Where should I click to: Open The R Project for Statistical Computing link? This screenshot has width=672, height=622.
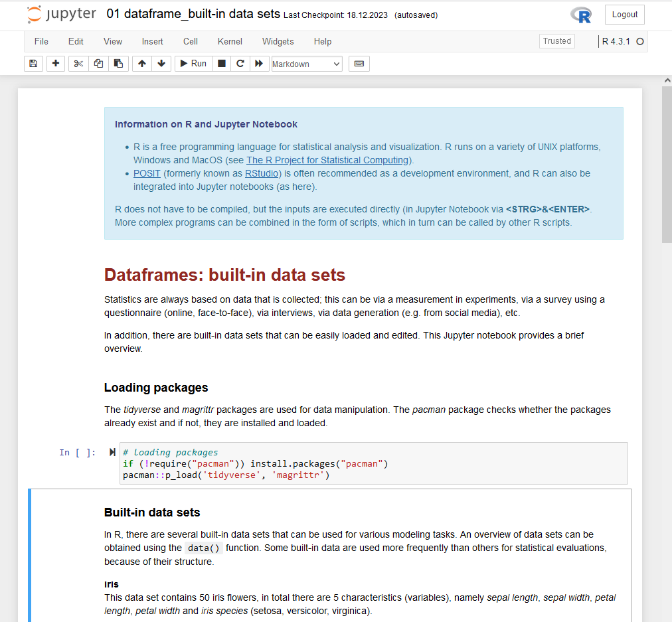click(328, 160)
